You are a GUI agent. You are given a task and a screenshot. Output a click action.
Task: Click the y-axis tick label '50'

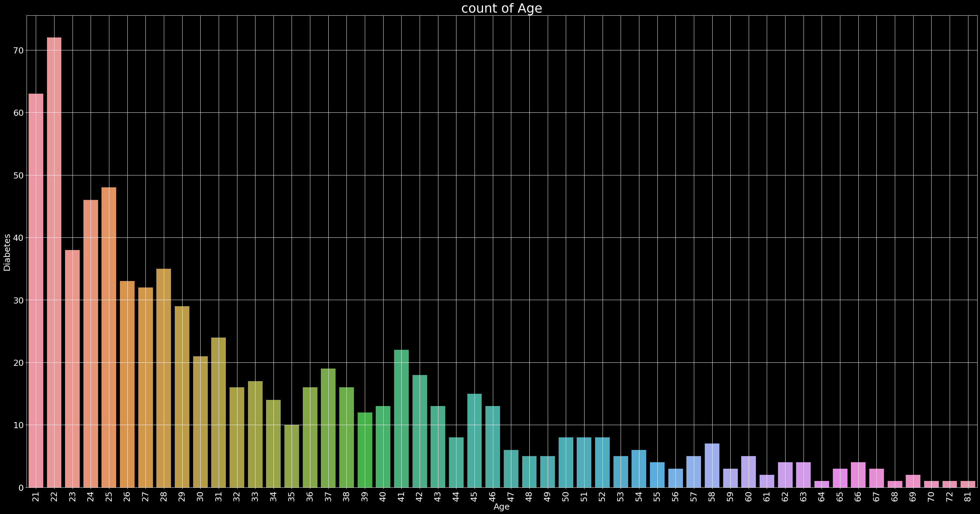(x=19, y=175)
